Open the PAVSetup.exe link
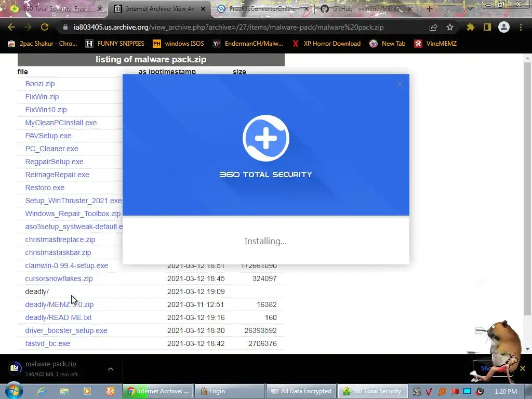The image size is (532, 399). click(48, 136)
